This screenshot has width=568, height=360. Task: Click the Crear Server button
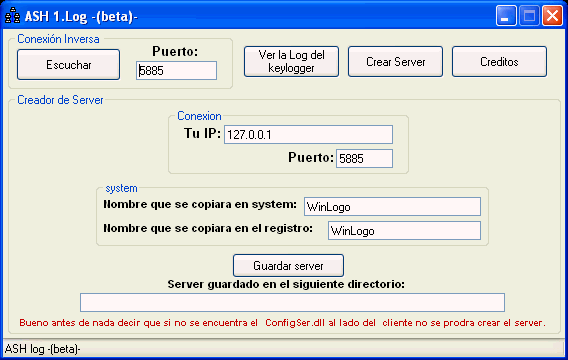(x=396, y=62)
